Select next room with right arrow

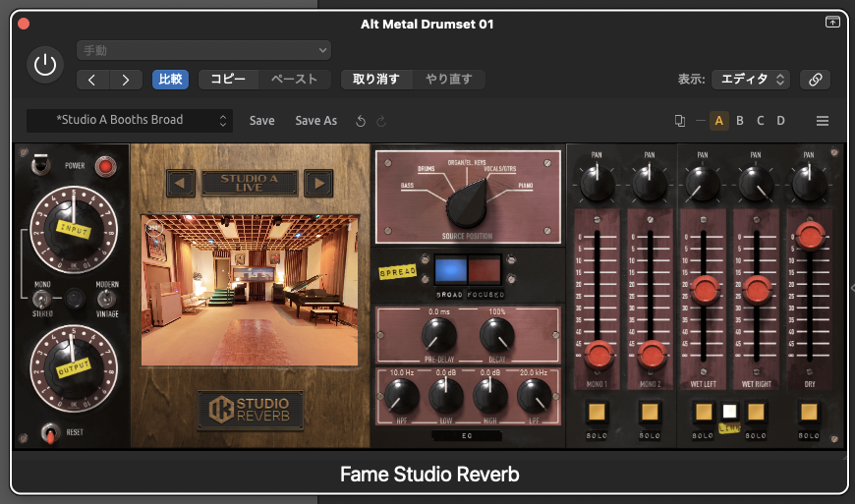(x=317, y=183)
